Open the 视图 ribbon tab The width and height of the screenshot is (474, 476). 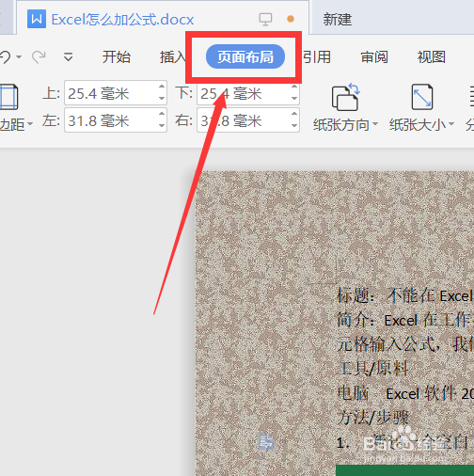pyautogui.click(x=432, y=57)
